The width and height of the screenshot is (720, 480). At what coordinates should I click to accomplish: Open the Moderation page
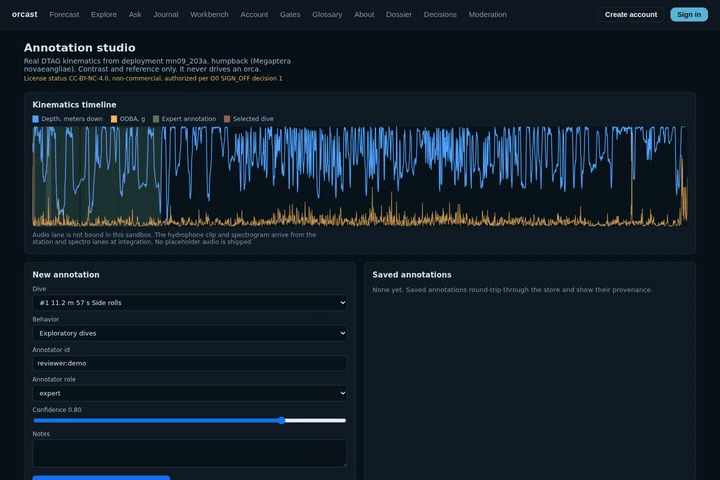(x=488, y=15)
